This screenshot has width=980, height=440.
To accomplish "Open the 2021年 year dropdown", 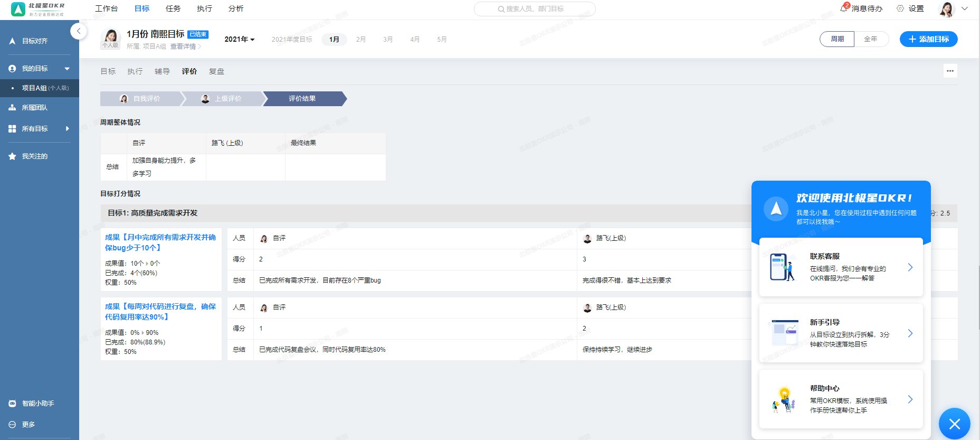I will click(x=240, y=40).
